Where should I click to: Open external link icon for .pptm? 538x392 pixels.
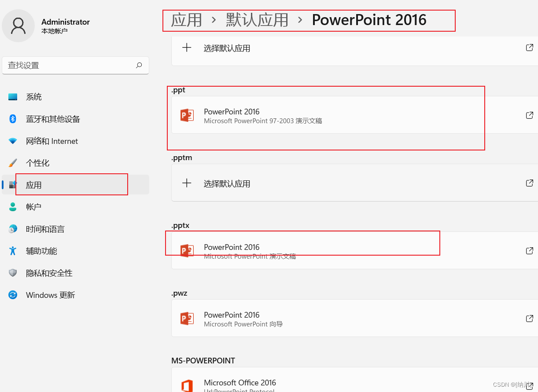click(530, 183)
